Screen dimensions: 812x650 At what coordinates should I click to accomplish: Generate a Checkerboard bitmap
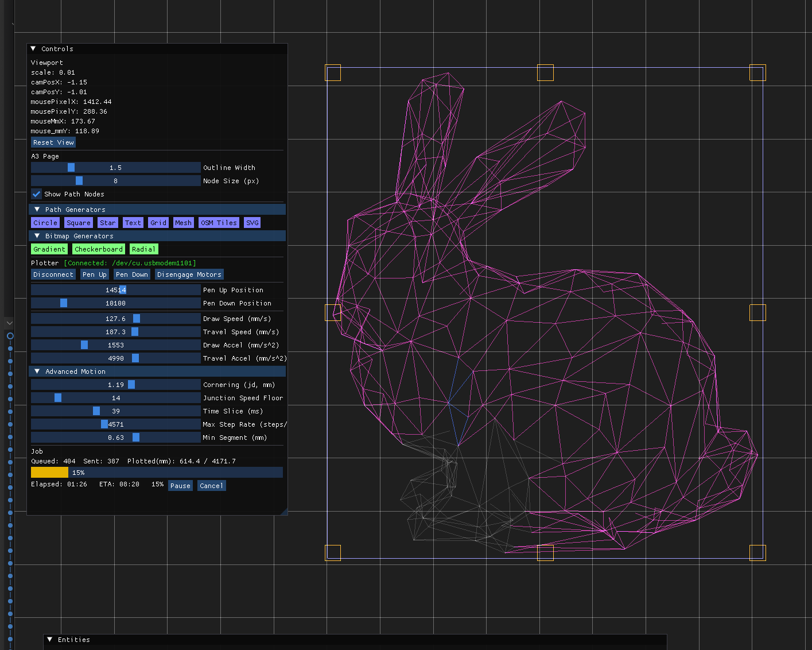point(98,249)
